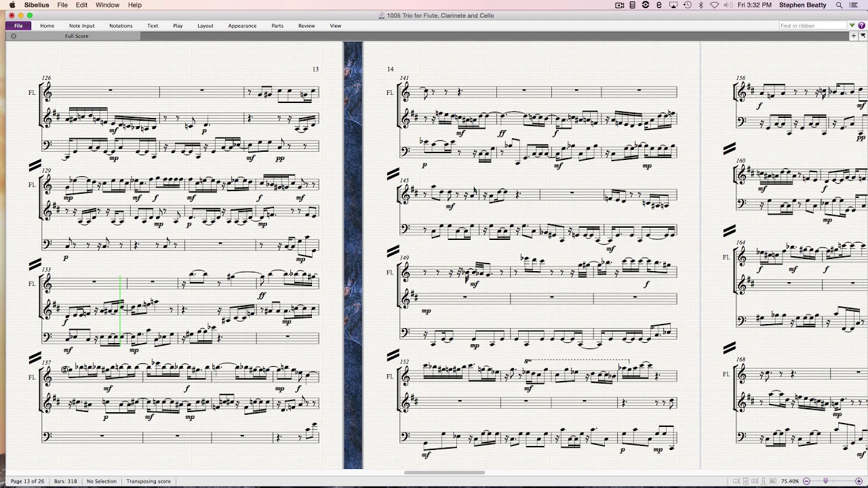This screenshot has width=868, height=488.
Task: Click the pp dynamic in bar 128 cello staff
Action: pos(281,159)
